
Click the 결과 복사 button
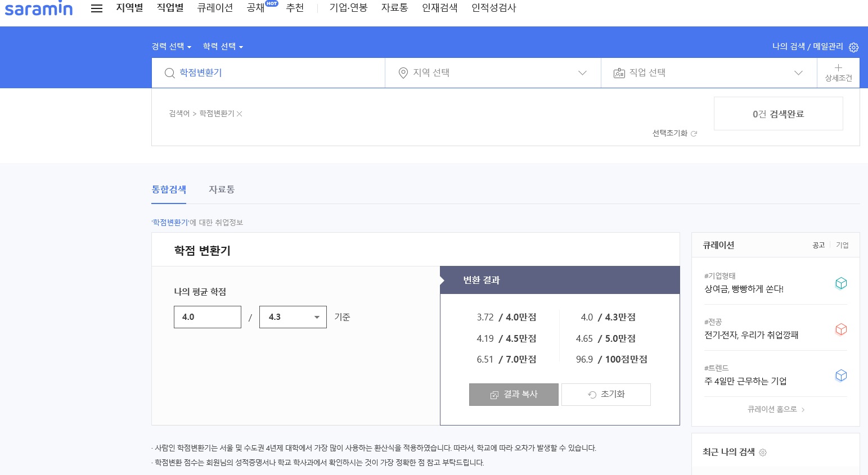pyautogui.click(x=514, y=395)
